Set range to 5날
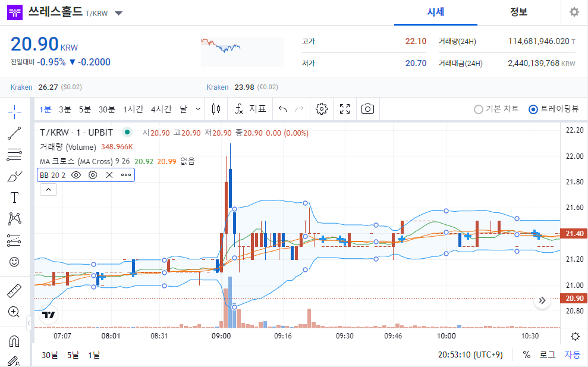 click(x=73, y=355)
